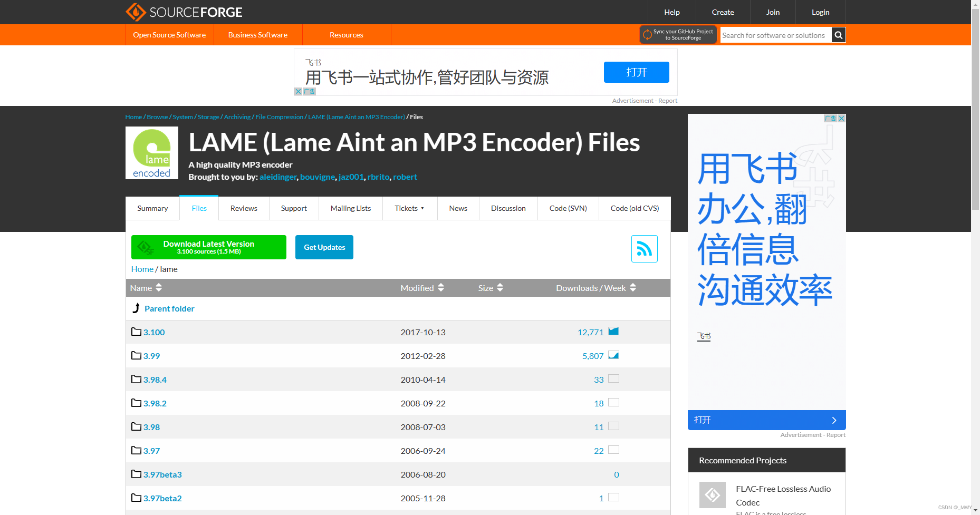Screen dimensions: 980x515
Task: Click the Archiving breadcrumb link
Action: tap(237, 117)
